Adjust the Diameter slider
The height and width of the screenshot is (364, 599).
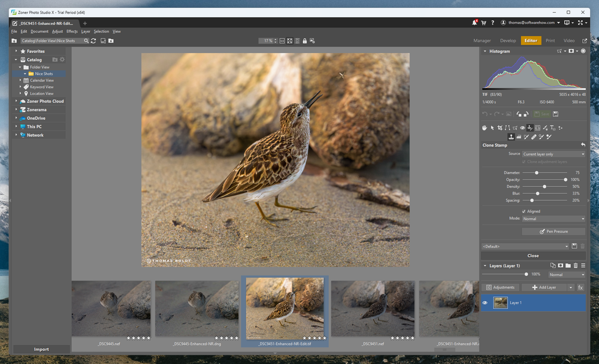click(x=537, y=172)
